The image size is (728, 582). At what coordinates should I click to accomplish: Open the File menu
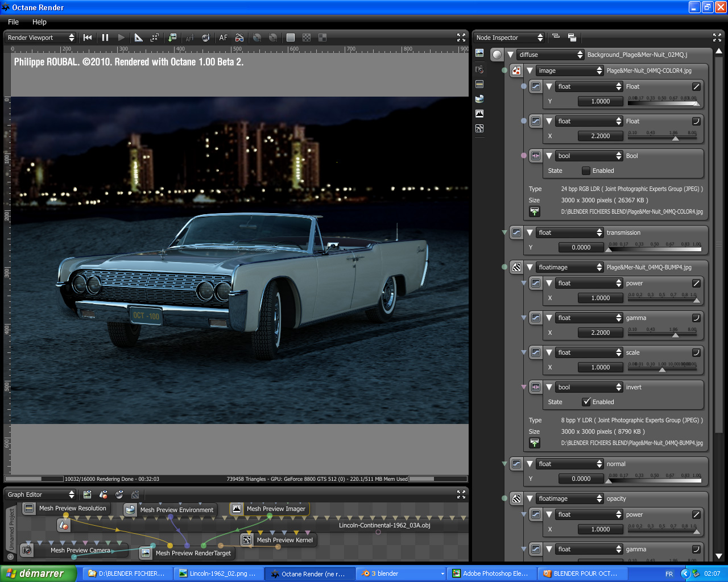13,22
